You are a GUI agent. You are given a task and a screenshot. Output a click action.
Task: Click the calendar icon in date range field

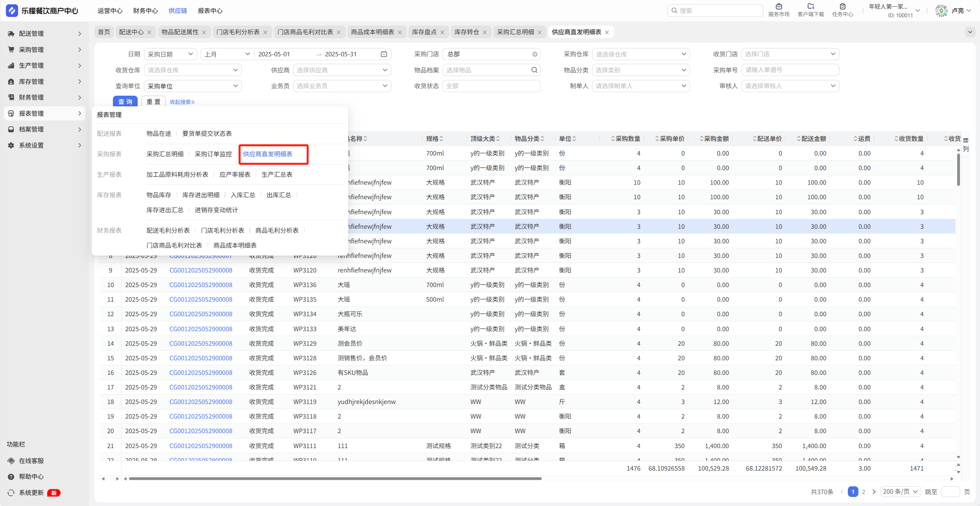coord(384,54)
